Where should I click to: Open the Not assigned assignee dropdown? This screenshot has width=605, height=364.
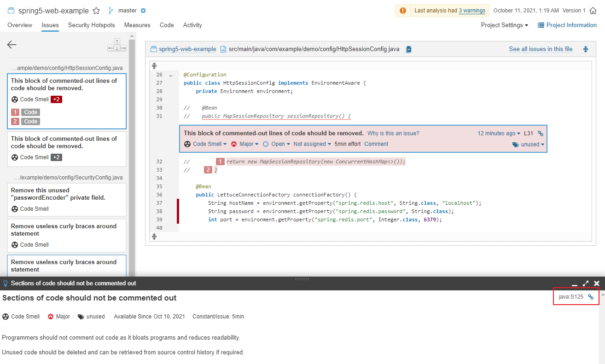[x=312, y=144]
